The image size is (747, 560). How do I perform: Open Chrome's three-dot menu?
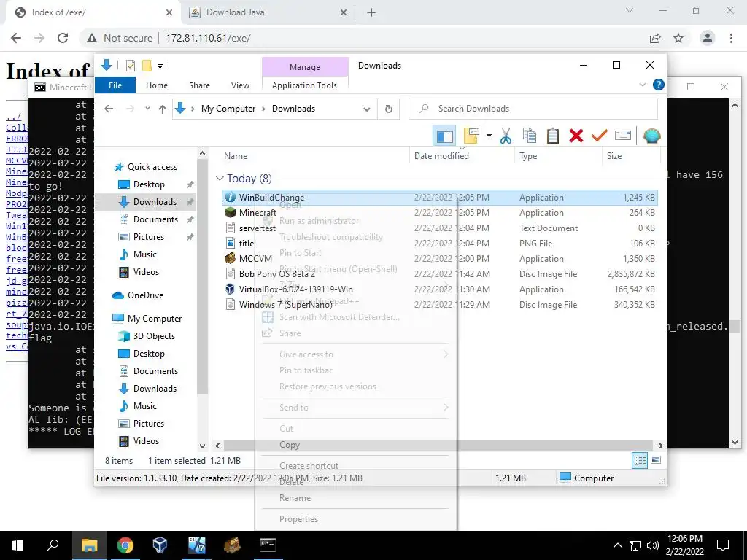click(x=731, y=38)
